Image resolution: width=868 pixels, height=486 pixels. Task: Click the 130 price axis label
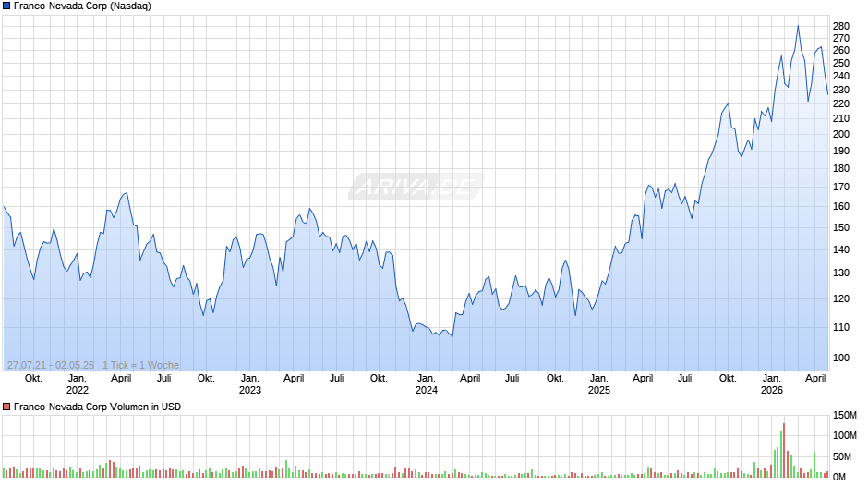pos(841,273)
